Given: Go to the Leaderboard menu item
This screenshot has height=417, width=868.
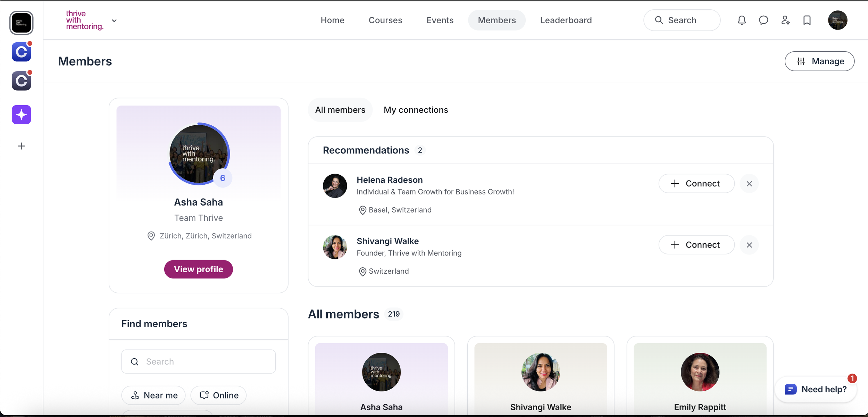Looking at the screenshot, I should [566, 20].
